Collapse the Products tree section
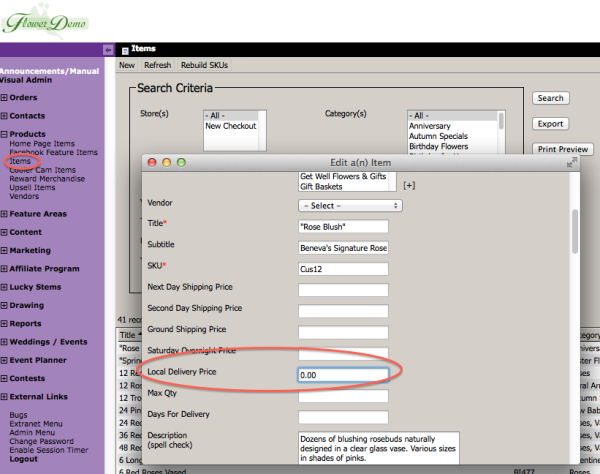 click(x=4, y=134)
